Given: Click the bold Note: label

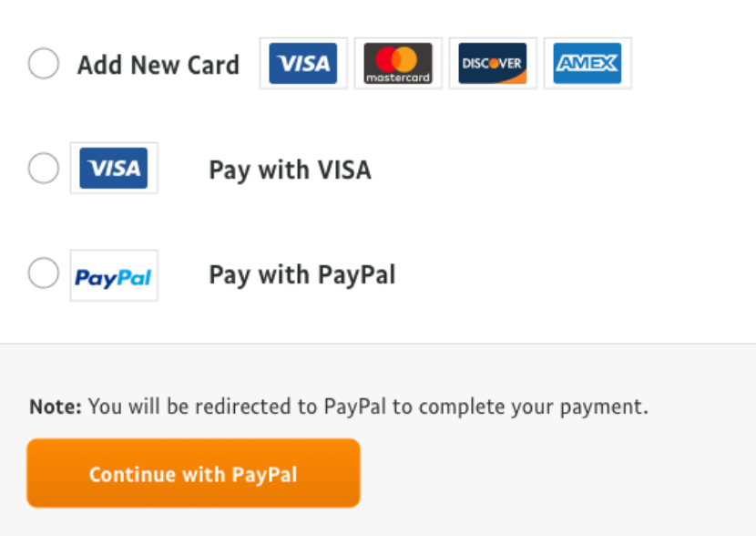Looking at the screenshot, I should click(x=56, y=407).
